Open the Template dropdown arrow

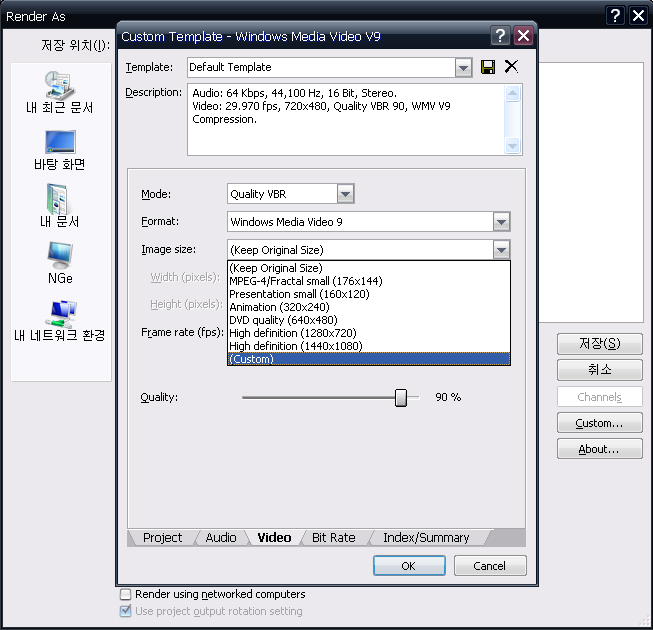coord(463,67)
